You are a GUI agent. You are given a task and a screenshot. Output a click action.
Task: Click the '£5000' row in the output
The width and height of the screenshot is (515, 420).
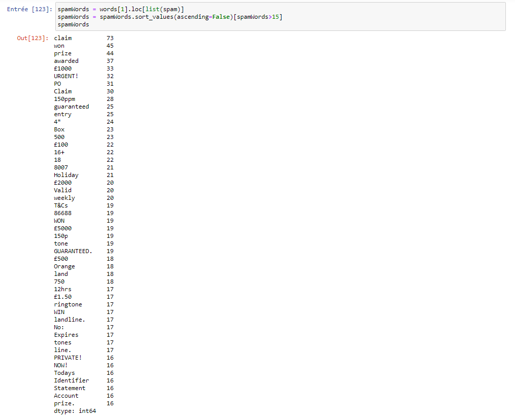[63, 228]
